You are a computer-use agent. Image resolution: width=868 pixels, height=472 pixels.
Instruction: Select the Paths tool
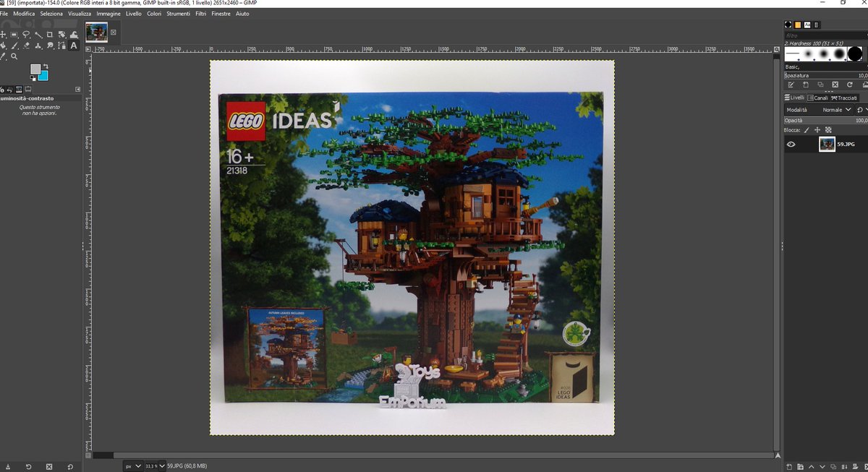61,46
